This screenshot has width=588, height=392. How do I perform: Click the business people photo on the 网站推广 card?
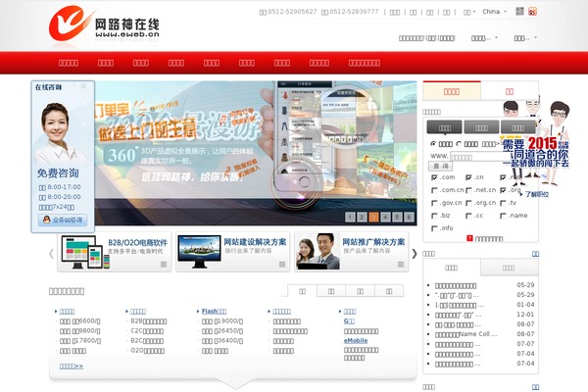click(x=318, y=251)
